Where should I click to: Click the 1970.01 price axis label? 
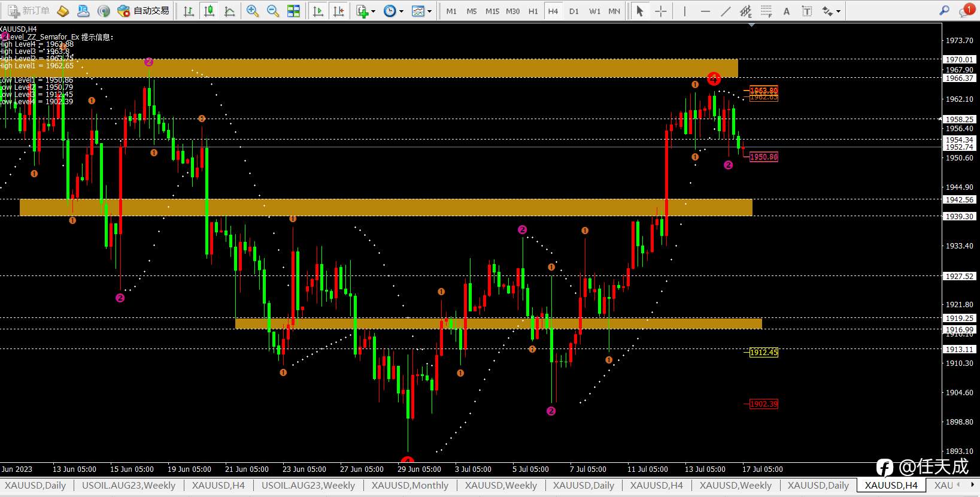point(960,59)
